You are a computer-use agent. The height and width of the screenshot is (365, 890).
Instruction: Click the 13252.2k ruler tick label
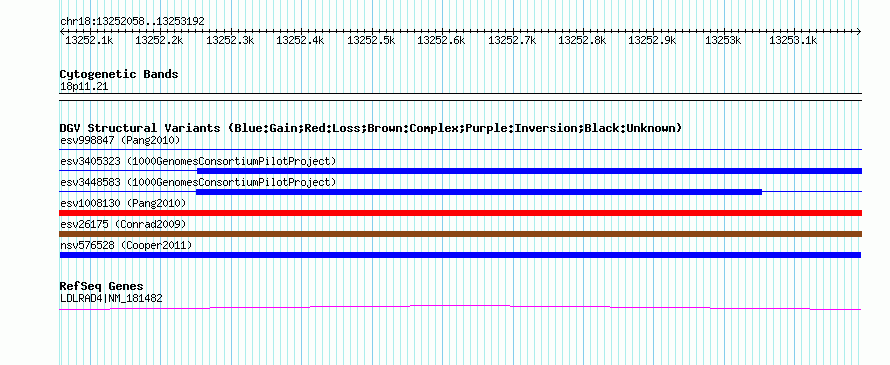[x=159, y=40]
